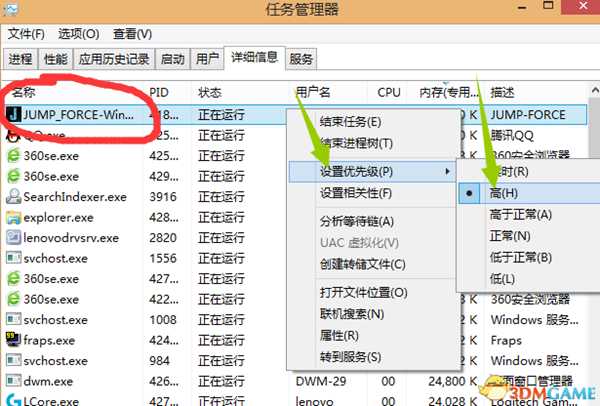The height and width of the screenshot is (406, 600).
Task: Set priority to 高(H)
Action: (503, 193)
